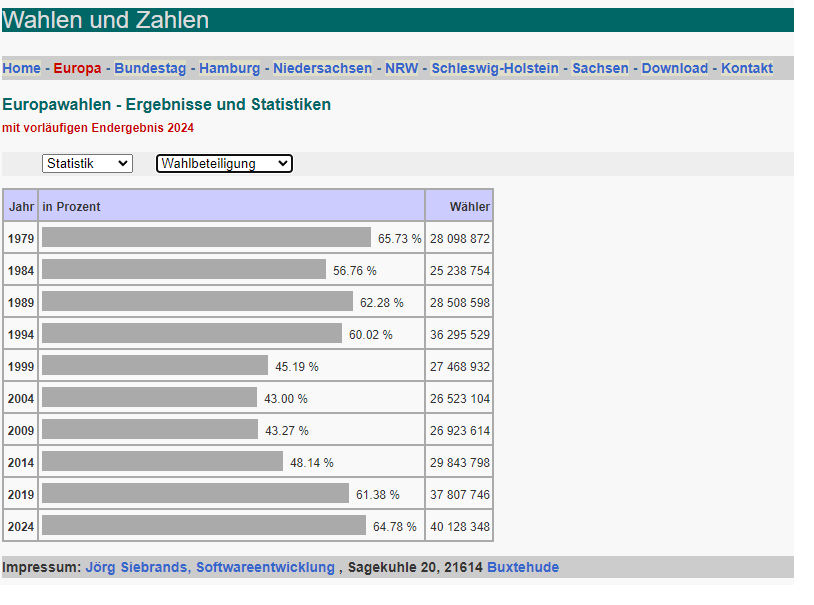Click the voter count 25 238 754
The width and height of the screenshot is (814, 605).
460,271
